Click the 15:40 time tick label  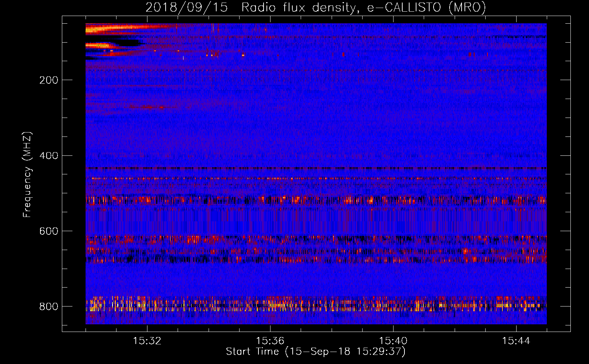[393, 341]
